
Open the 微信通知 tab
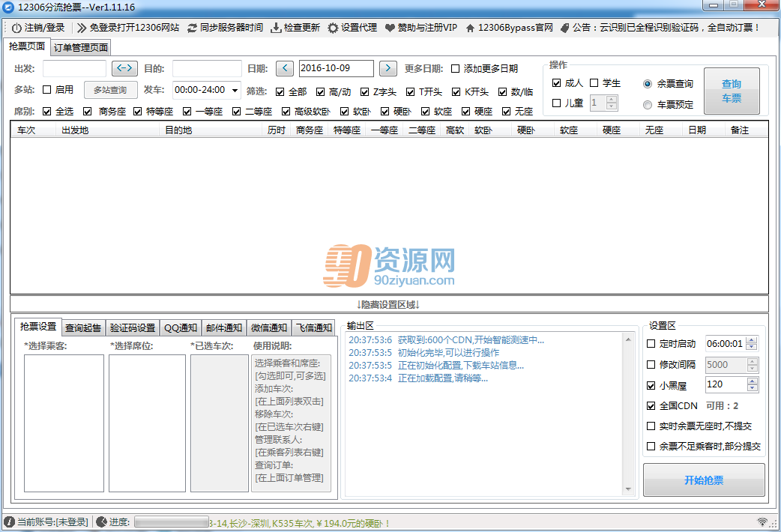269,327
